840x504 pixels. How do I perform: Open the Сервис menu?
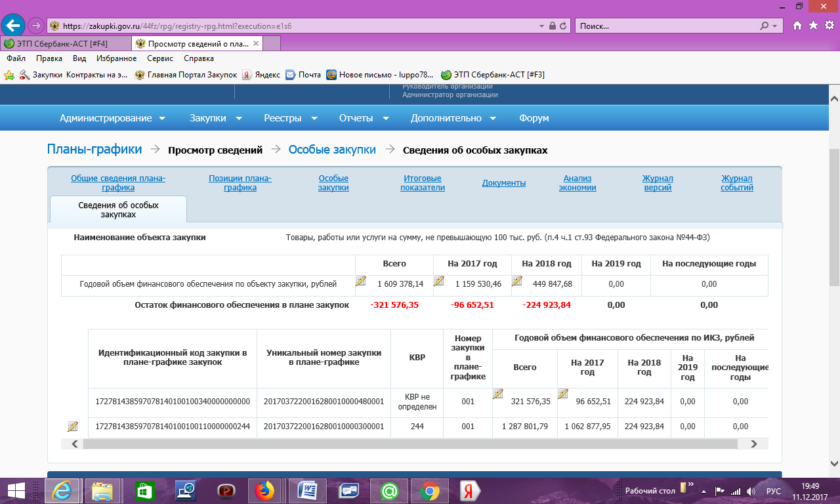tap(160, 58)
